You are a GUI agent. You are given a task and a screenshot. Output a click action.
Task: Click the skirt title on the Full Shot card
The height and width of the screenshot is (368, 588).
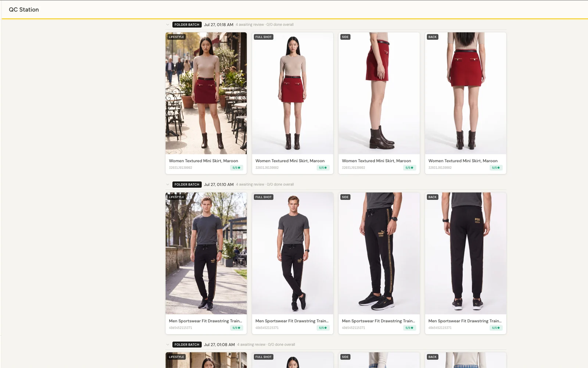pos(290,161)
